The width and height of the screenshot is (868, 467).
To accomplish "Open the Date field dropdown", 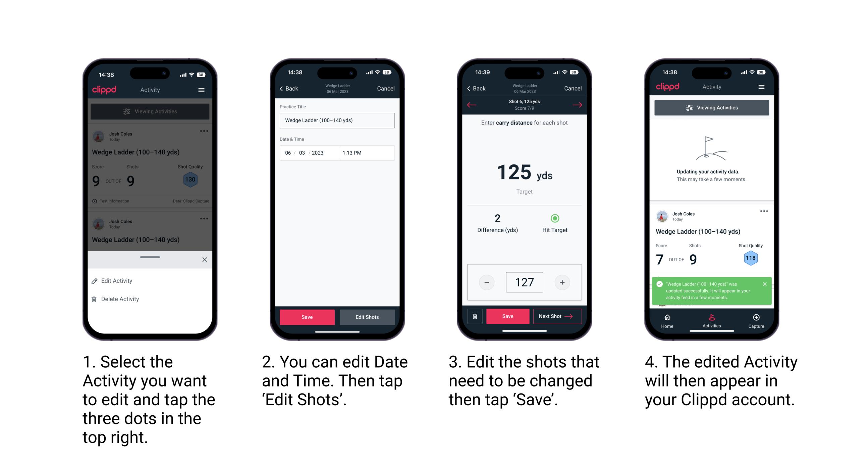I will (305, 152).
